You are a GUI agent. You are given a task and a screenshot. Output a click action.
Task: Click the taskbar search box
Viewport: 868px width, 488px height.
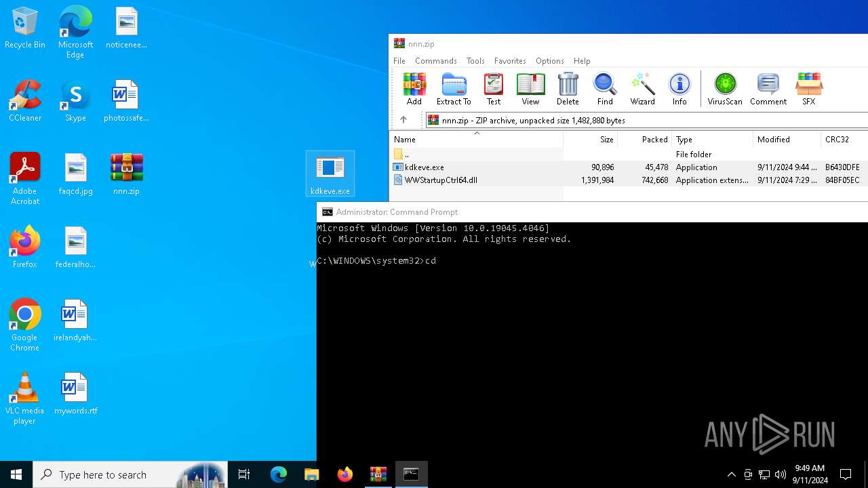pyautogui.click(x=130, y=474)
